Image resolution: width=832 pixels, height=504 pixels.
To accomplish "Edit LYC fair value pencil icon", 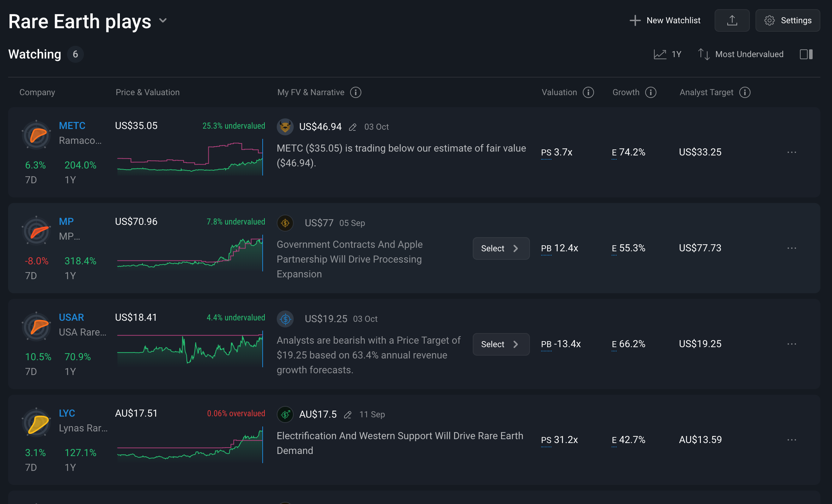I will coord(348,415).
